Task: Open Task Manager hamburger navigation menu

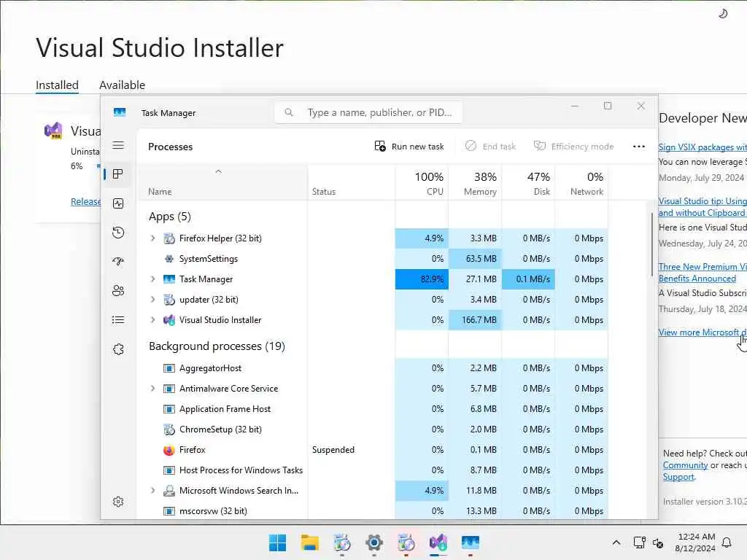Action: pyautogui.click(x=118, y=145)
